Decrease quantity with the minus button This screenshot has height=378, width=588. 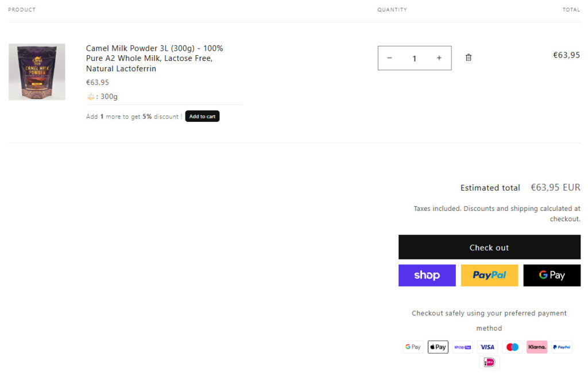click(x=390, y=58)
